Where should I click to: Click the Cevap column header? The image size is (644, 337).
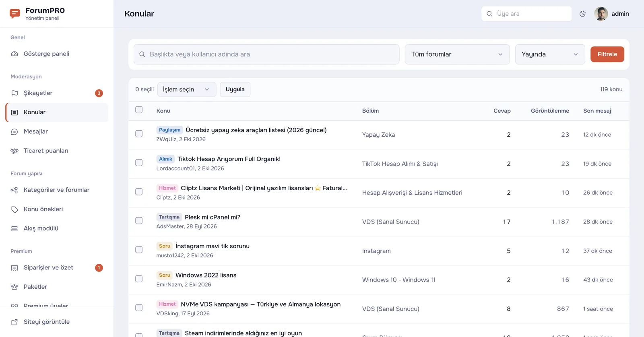tap(502, 111)
